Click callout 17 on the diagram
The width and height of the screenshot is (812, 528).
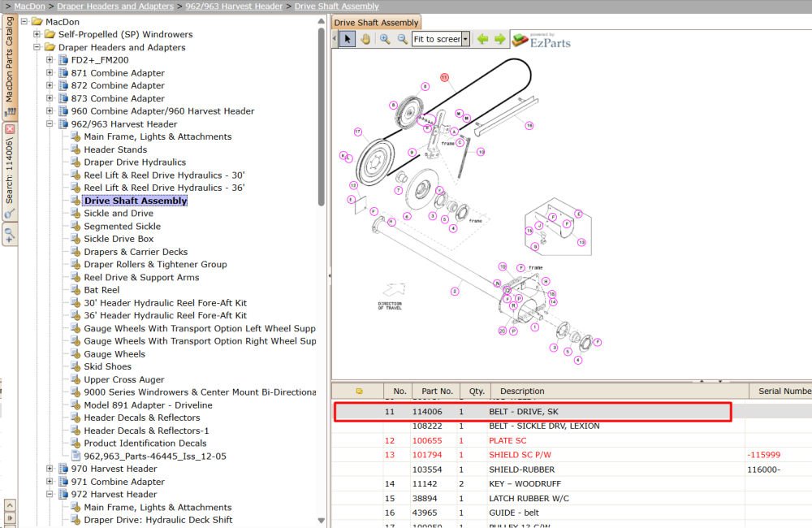click(358, 132)
